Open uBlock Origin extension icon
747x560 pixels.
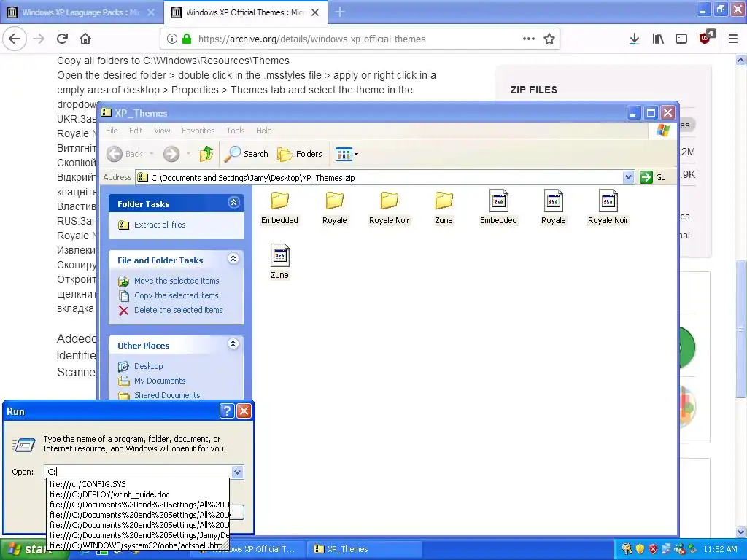coord(705,38)
